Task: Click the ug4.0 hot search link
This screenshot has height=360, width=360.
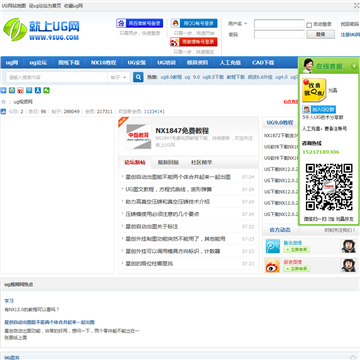Action: click(281, 77)
